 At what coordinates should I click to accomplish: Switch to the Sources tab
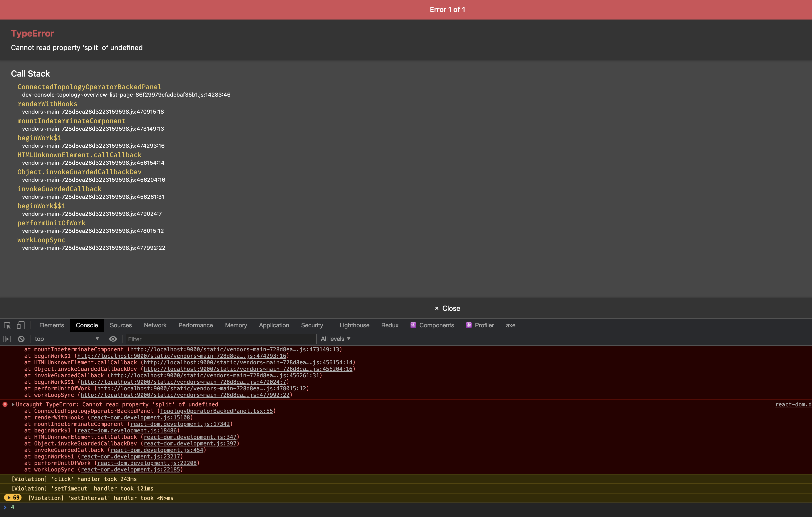tap(121, 325)
